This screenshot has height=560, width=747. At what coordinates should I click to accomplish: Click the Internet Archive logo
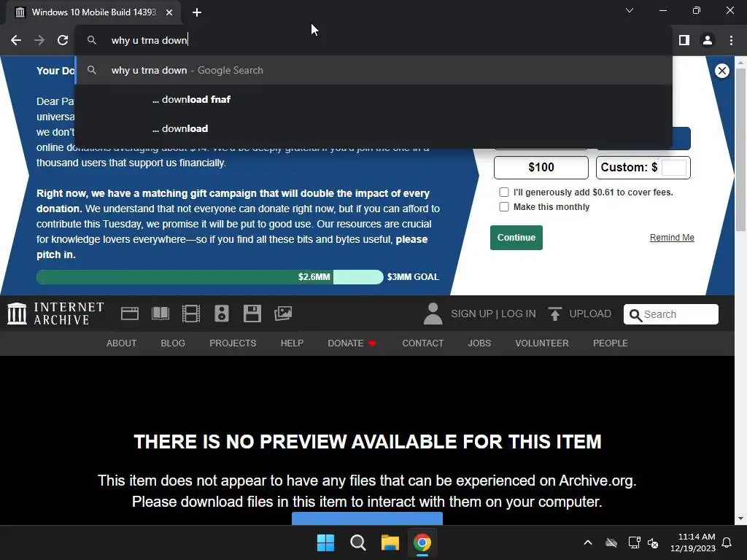(x=55, y=314)
